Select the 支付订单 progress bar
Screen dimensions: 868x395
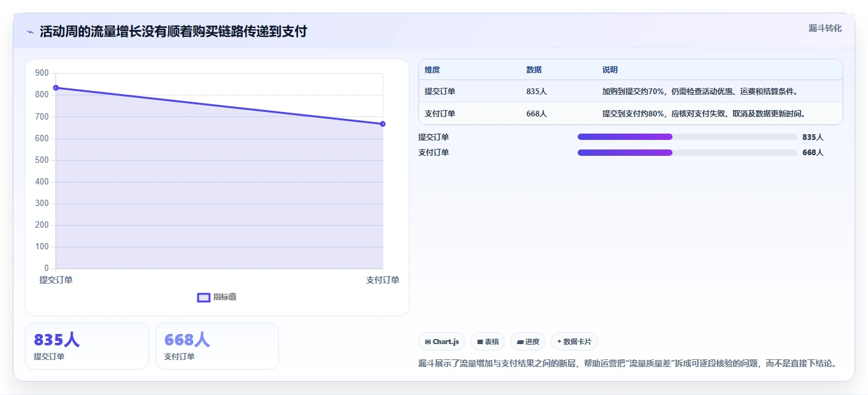click(x=687, y=152)
